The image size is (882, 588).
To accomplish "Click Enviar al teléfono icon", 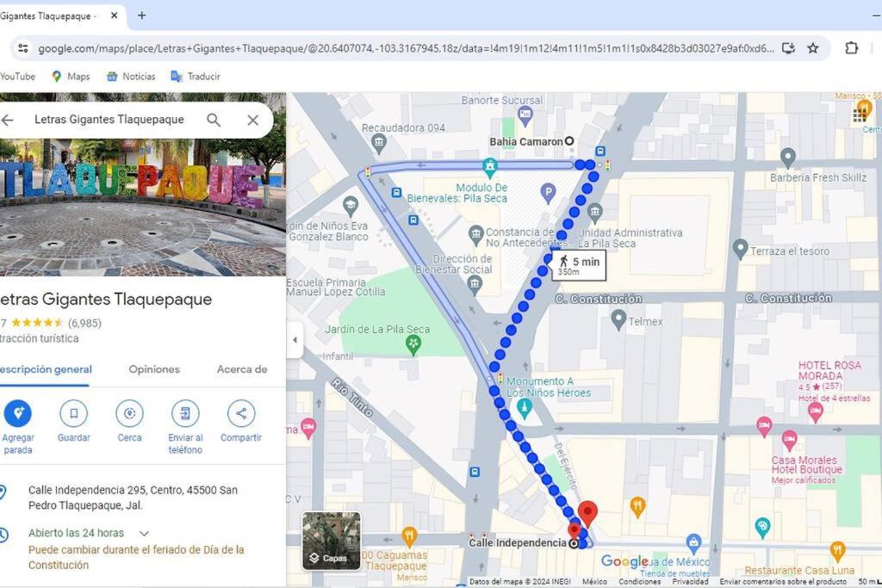I will tap(185, 414).
